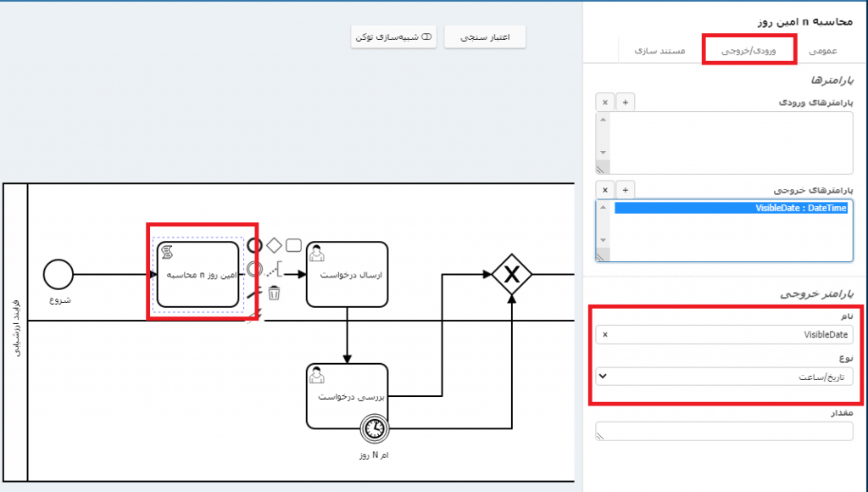
Task: Append task rectangle from context pad
Action: pyautogui.click(x=294, y=245)
